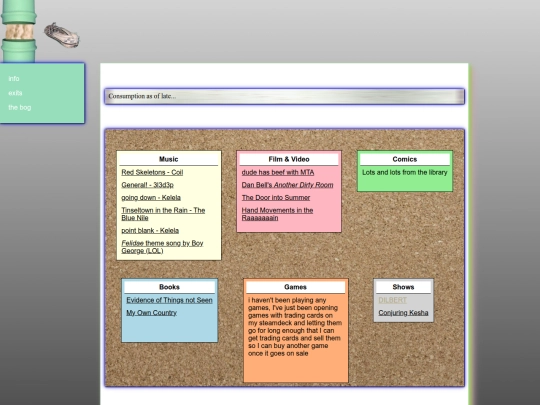This screenshot has width=540, height=405.
Task: Open the info page from the sidebar
Action: click(x=14, y=79)
